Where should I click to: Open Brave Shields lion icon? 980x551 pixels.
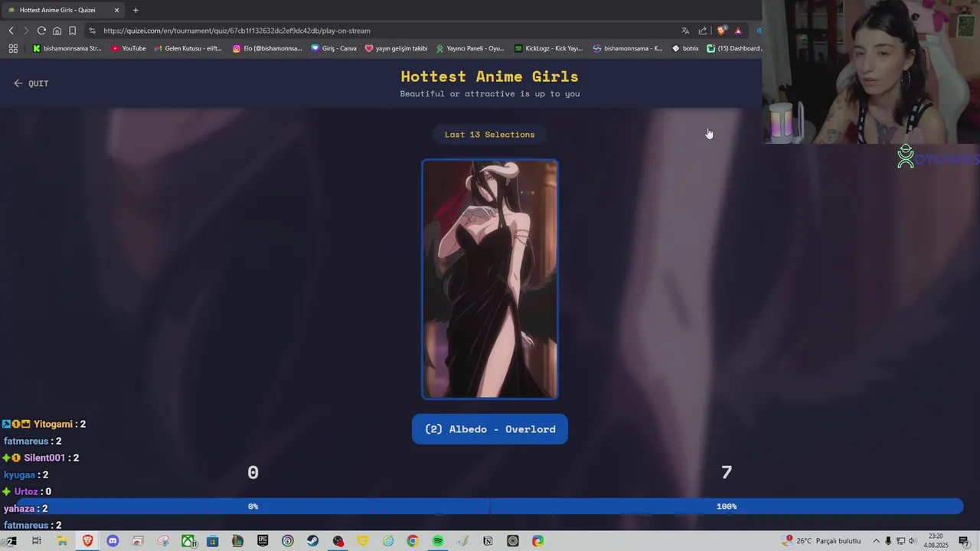point(721,31)
